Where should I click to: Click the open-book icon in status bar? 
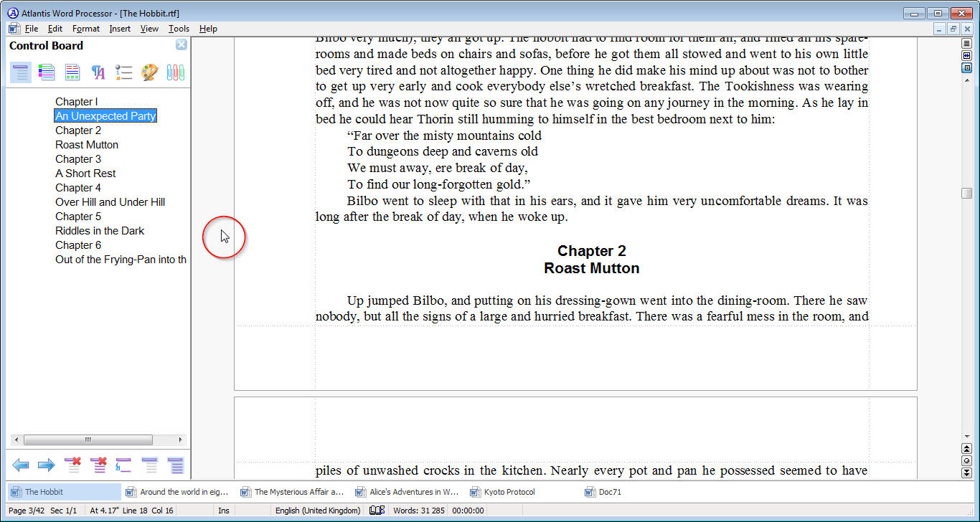(x=377, y=511)
